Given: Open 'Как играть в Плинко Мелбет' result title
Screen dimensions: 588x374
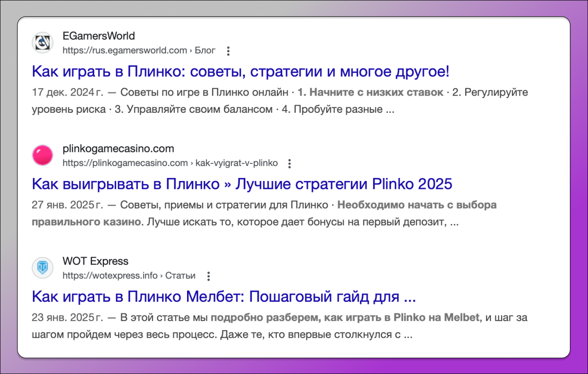Looking at the screenshot, I should click(224, 297).
